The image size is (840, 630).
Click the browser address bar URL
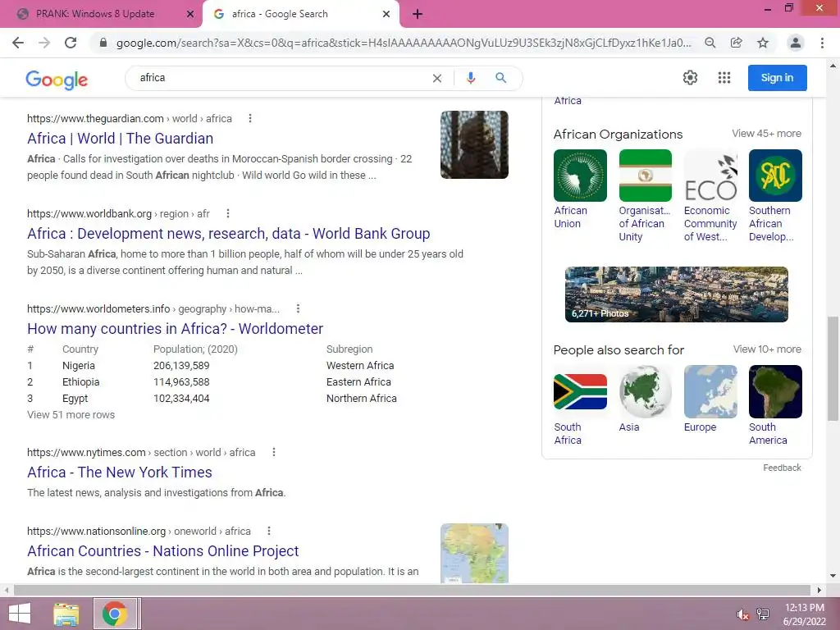pos(404,43)
